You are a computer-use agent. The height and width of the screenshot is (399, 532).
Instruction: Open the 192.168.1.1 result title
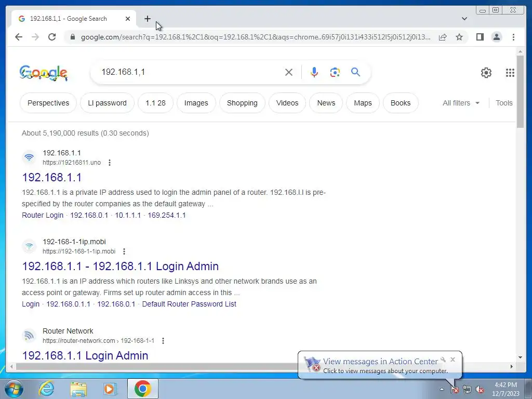tap(52, 178)
